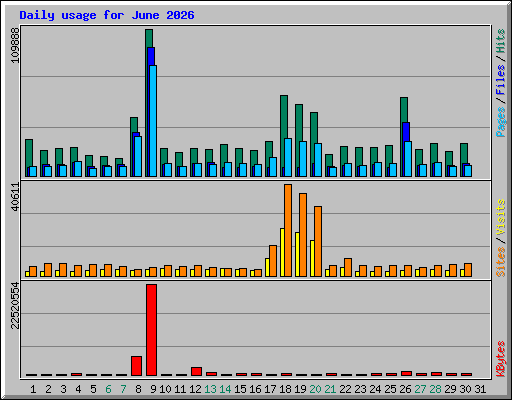Select day 15 on the x-axis

tap(240, 389)
